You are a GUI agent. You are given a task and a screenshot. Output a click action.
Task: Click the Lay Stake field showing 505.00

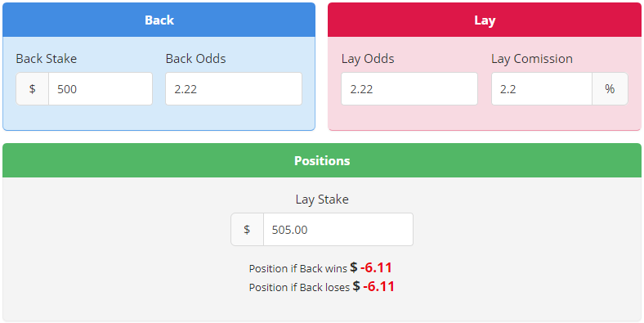tap(338, 229)
